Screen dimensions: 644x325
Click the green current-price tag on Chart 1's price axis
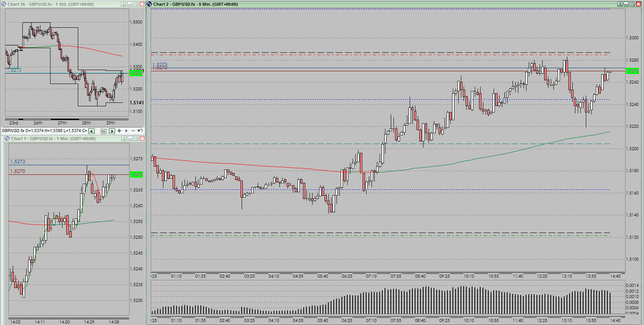[x=136, y=174]
